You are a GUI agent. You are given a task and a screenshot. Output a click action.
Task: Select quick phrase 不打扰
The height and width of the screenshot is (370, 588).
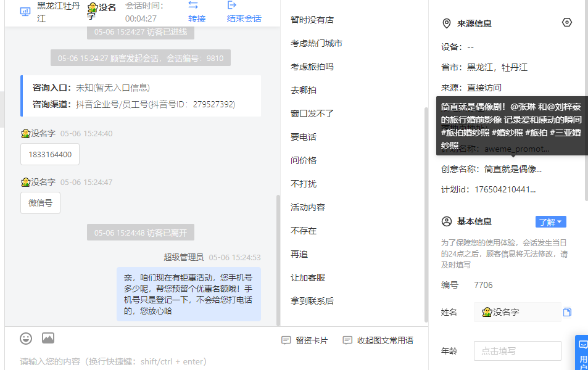304,184
